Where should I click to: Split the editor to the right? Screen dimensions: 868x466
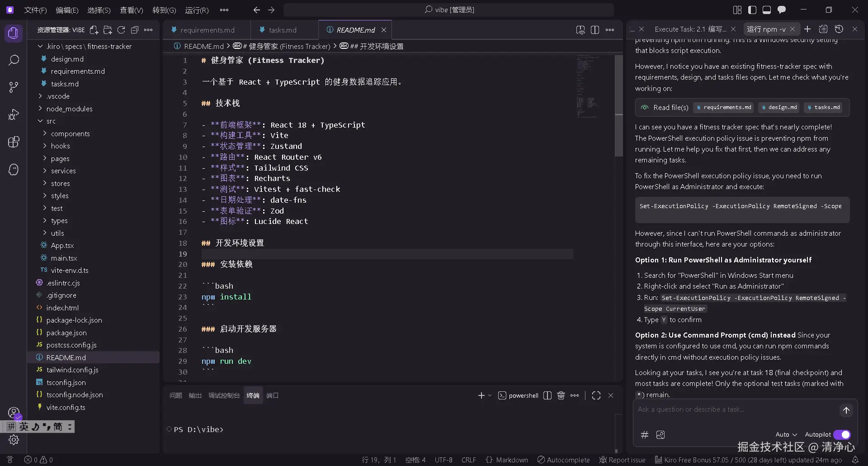point(595,30)
